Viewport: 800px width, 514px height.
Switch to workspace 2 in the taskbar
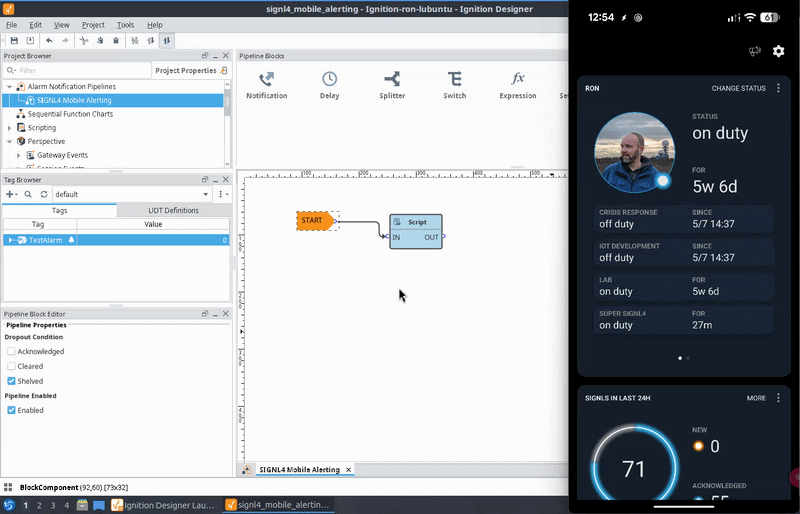(x=39, y=505)
